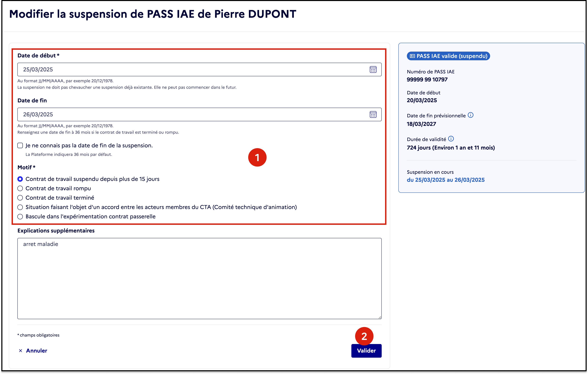Image resolution: width=588 pixels, height=374 pixels.
Task: Click the 'Motif *' field label
Action: (26, 167)
